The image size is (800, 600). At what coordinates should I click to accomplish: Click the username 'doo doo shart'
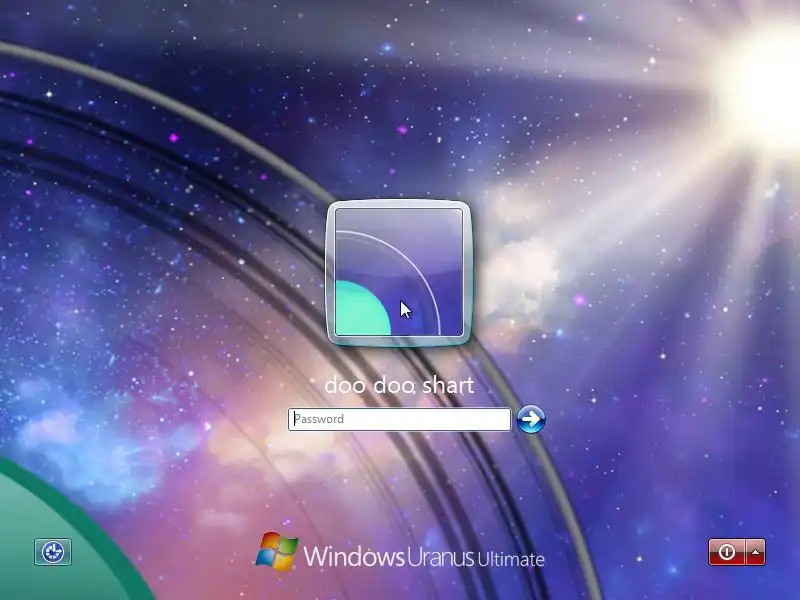tap(399, 385)
